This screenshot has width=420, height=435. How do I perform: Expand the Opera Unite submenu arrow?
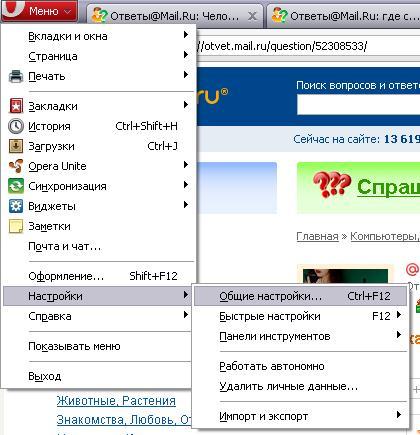(186, 165)
